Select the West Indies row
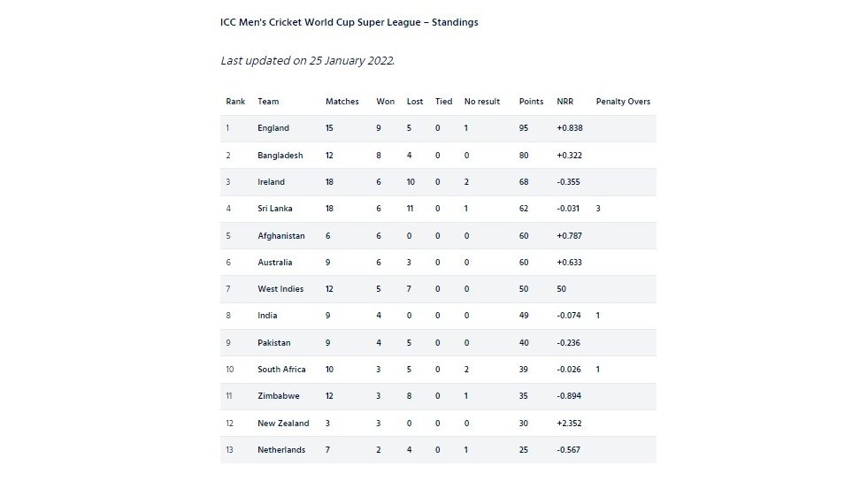This screenshot has height=504, width=852. [x=438, y=289]
